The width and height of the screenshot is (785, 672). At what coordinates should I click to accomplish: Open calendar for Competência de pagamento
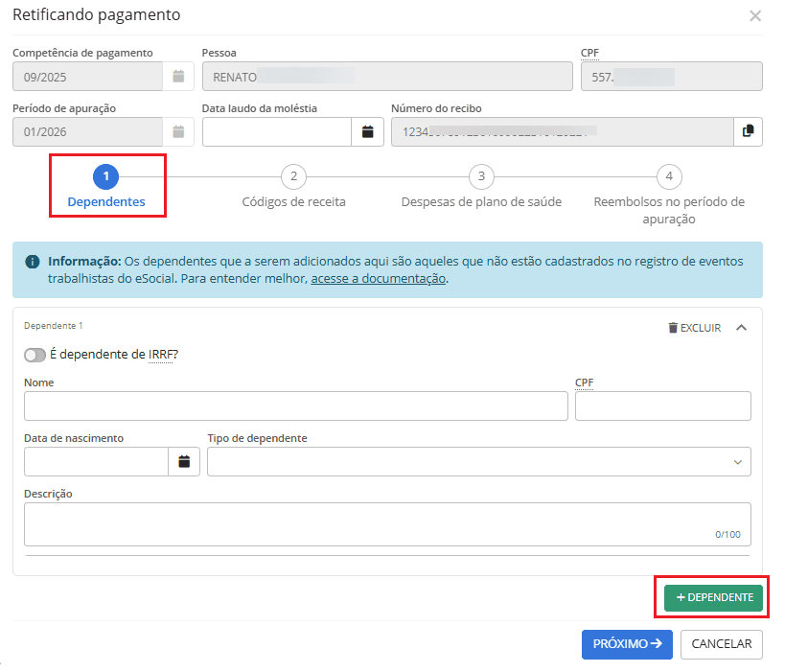(x=178, y=77)
